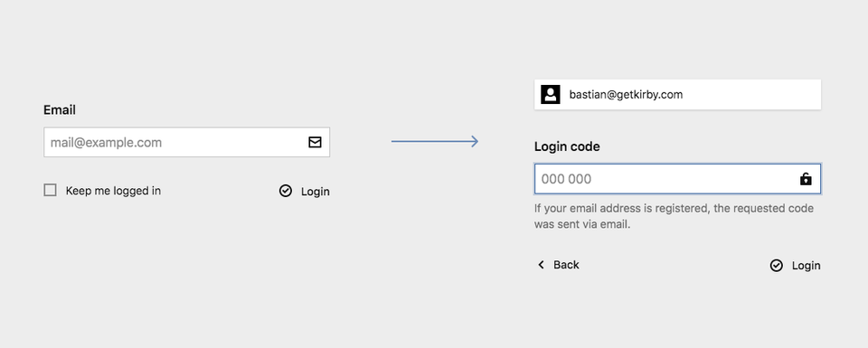This screenshot has width=868, height=348.
Task: Click the user avatar icon beside bastian@getkirby.com
Action: [x=551, y=95]
